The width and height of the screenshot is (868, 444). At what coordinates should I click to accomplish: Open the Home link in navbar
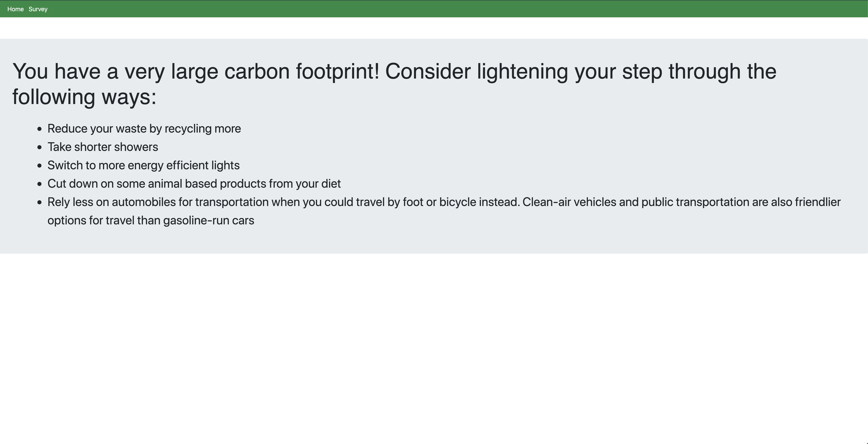[15, 9]
